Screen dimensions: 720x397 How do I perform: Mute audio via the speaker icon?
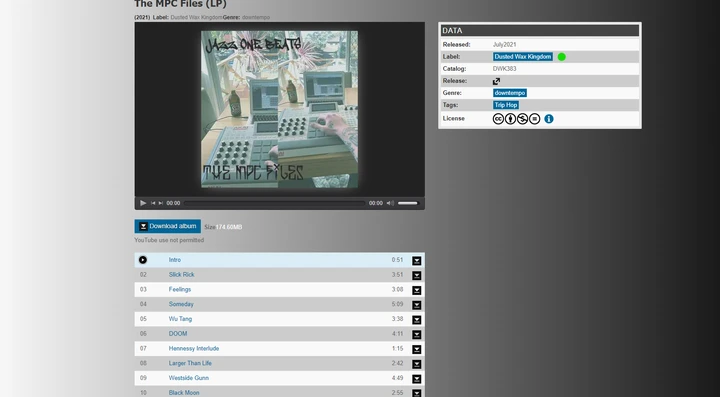click(x=390, y=203)
